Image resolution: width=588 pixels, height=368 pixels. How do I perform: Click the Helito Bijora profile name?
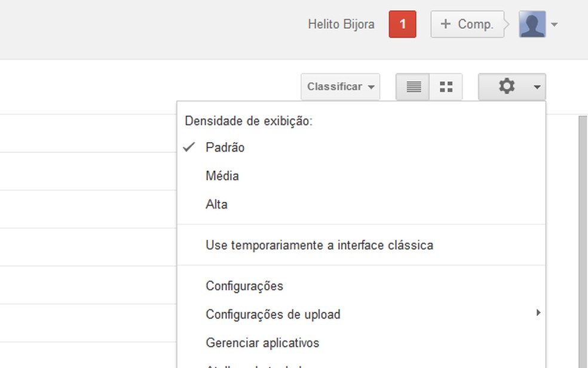341,24
